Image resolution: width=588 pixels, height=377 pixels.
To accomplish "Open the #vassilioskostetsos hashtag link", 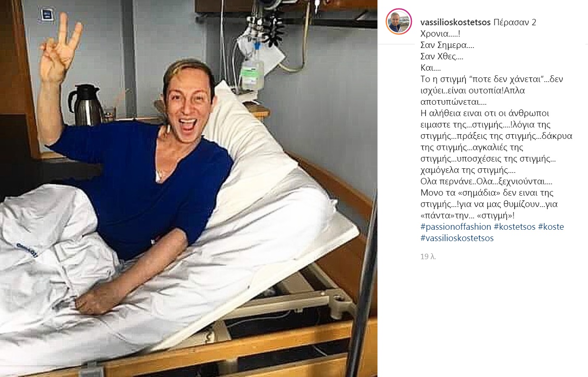I will click(457, 238).
